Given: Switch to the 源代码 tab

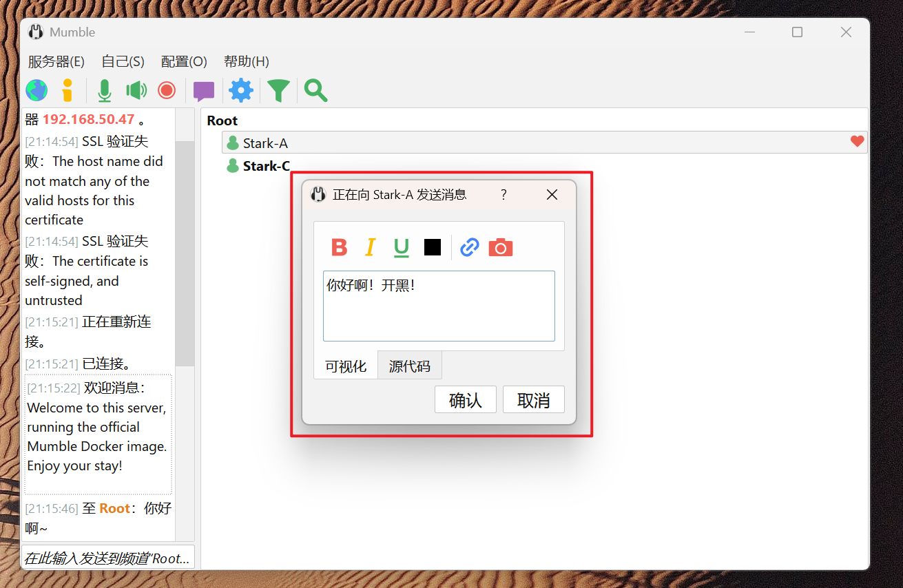Looking at the screenshot, I should (410, 366).
